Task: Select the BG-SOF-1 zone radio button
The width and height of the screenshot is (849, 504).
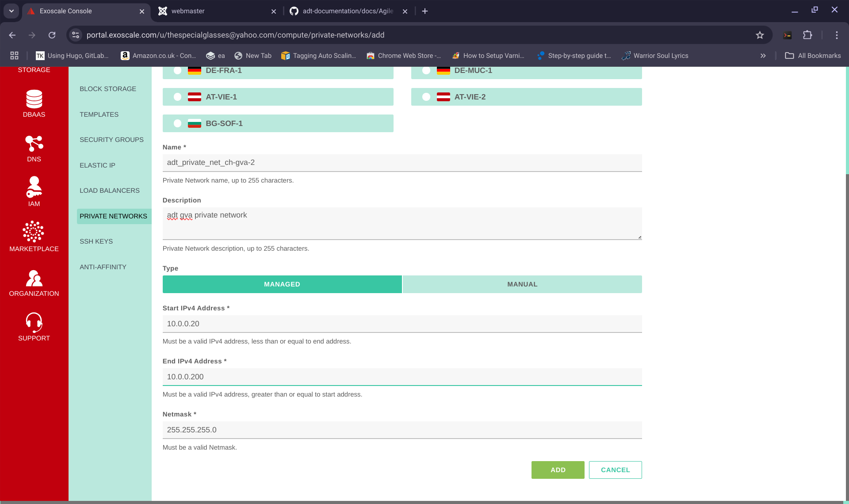Action: pos(177,123)
